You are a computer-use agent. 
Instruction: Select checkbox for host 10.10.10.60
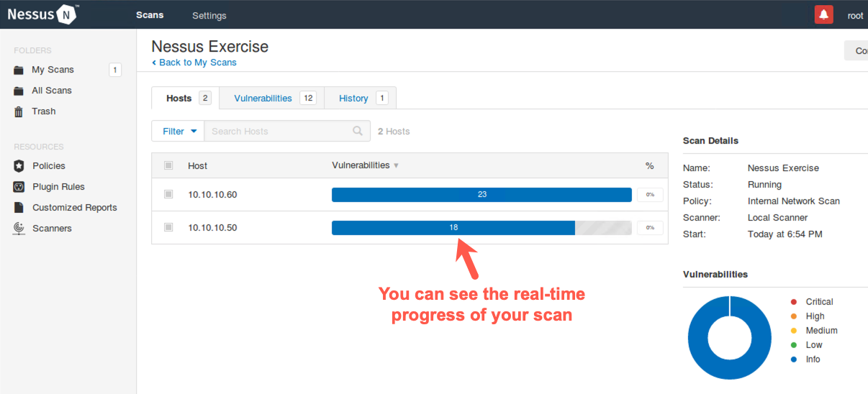point(168,194)
